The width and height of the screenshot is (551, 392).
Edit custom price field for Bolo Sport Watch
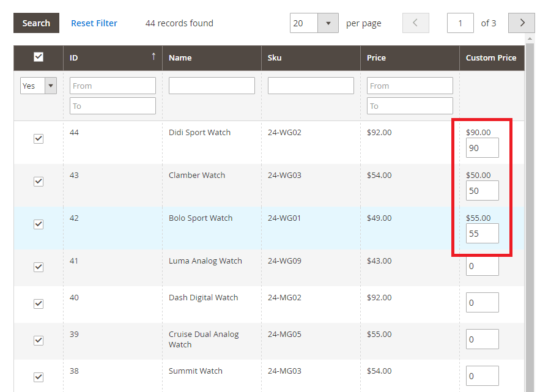pyautogui.click(x=482, y=233)
